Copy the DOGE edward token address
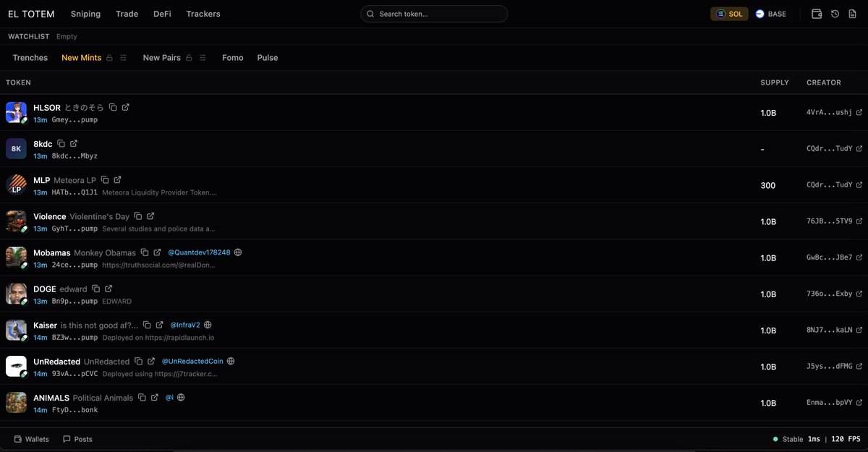Screen dimensions: 868x452 point(95,289)
